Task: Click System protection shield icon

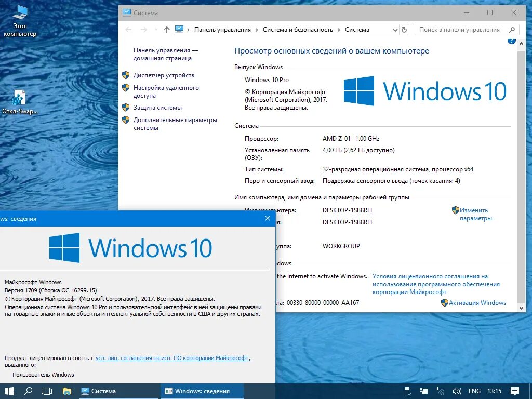Action: click(x=126, y=108)
